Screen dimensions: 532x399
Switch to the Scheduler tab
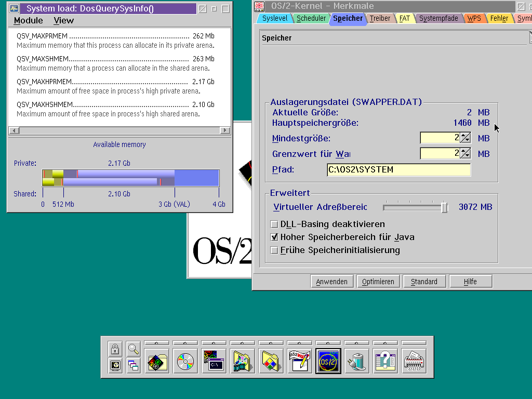click(x=311, y=18)
